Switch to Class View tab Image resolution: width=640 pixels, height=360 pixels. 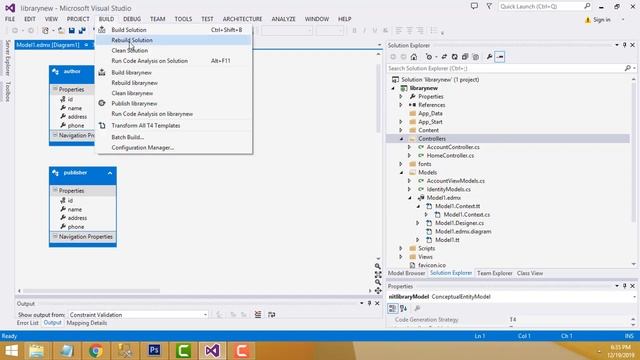(530, 273)
